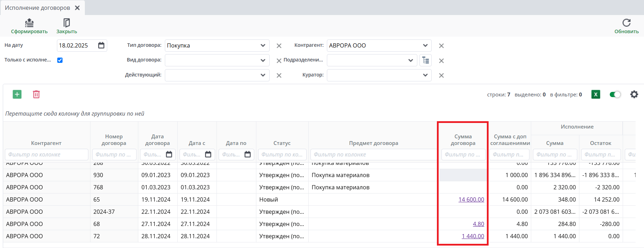
Task: Open the Куратор dropdown
Action: (x=425, y=75)
